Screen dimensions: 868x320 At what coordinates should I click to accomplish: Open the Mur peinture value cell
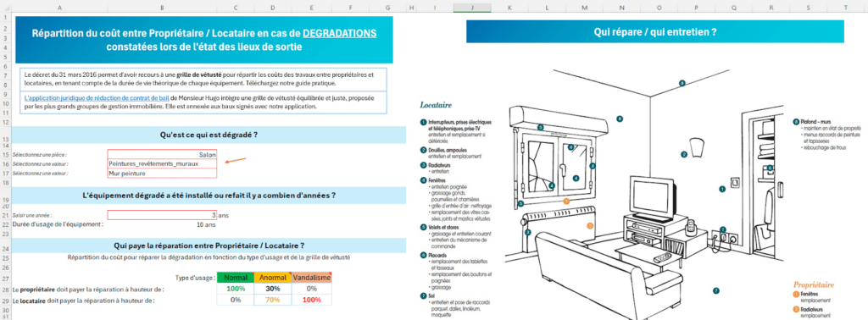[162, 173]
